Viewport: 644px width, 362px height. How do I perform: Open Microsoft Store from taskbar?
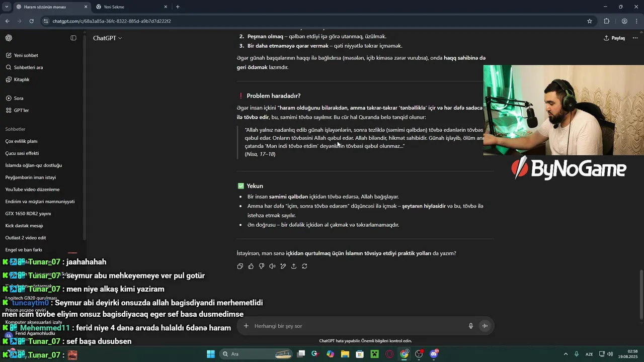(x=360, y=354)
